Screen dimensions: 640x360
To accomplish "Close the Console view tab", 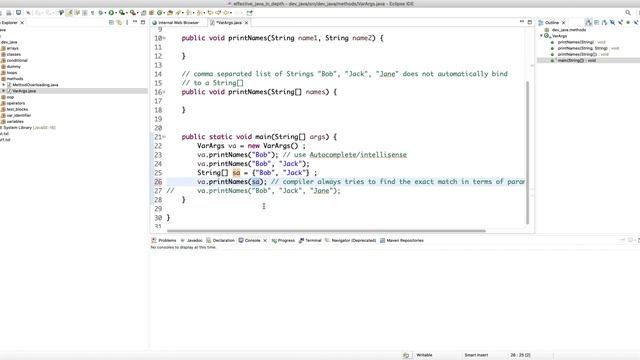I will click(265, 240).
